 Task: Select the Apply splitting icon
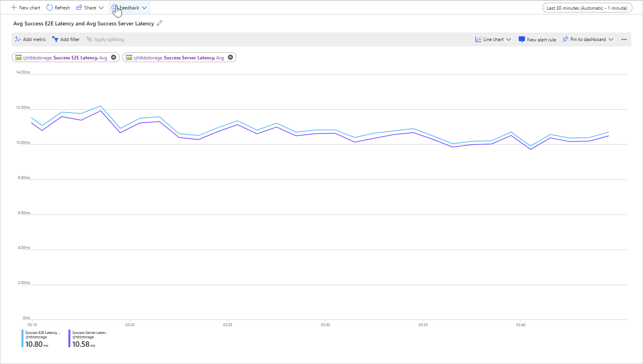(89, 39)
